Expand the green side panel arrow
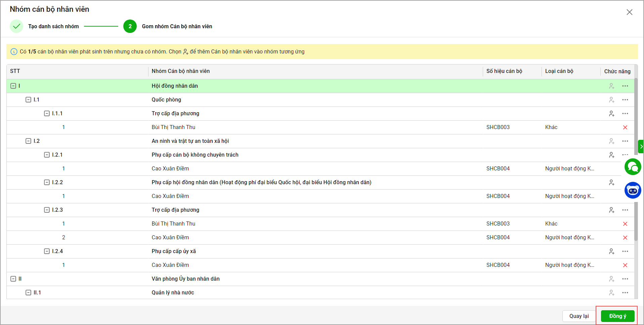644x325 pixels. coord(641,147)
